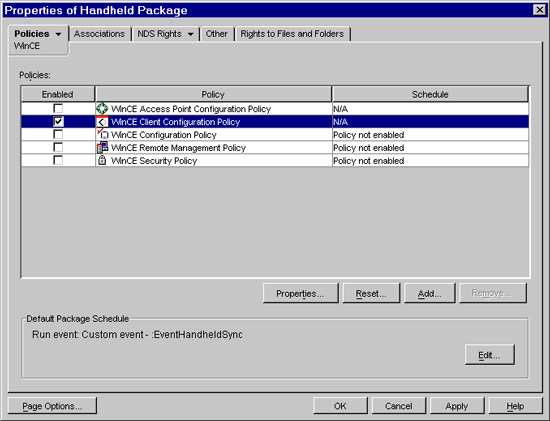The image size is (550, 421).
Task: Check the WinCE Security Policy checkbox
Action: [58, 160]
